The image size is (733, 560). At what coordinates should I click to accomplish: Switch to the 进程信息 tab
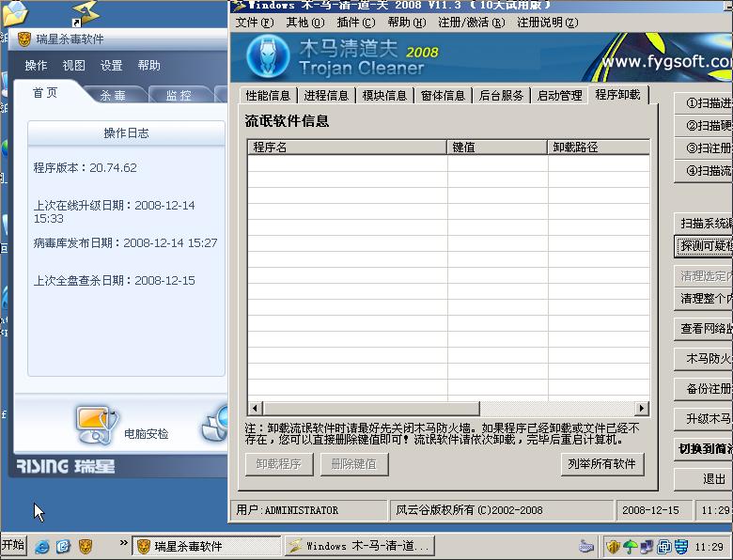(x=326, y=95)
